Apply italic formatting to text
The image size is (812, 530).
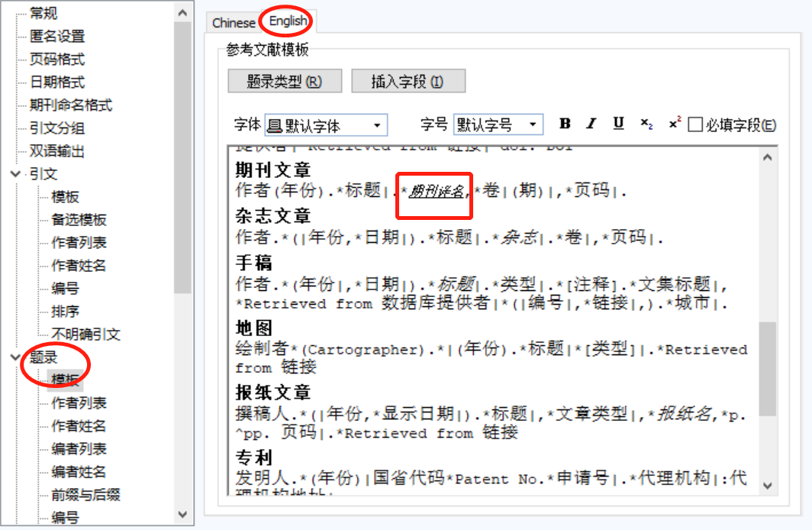[591, 124]
